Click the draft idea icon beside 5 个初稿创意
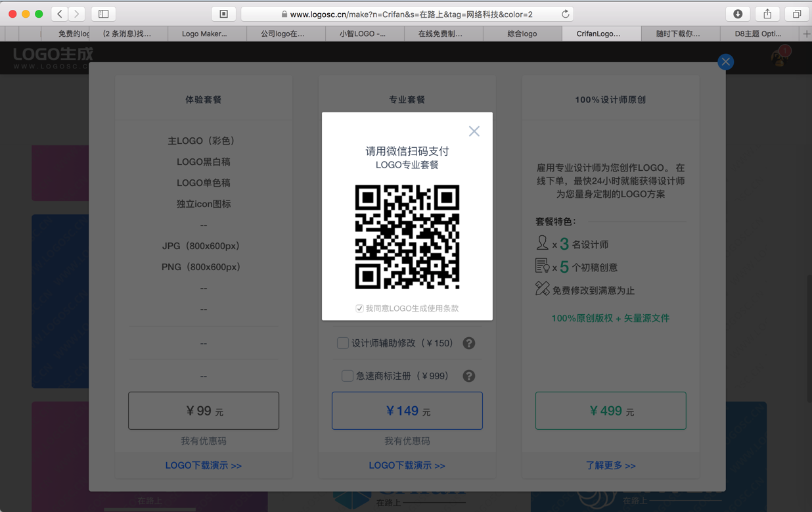812x512 pixels. coord(542,266)
